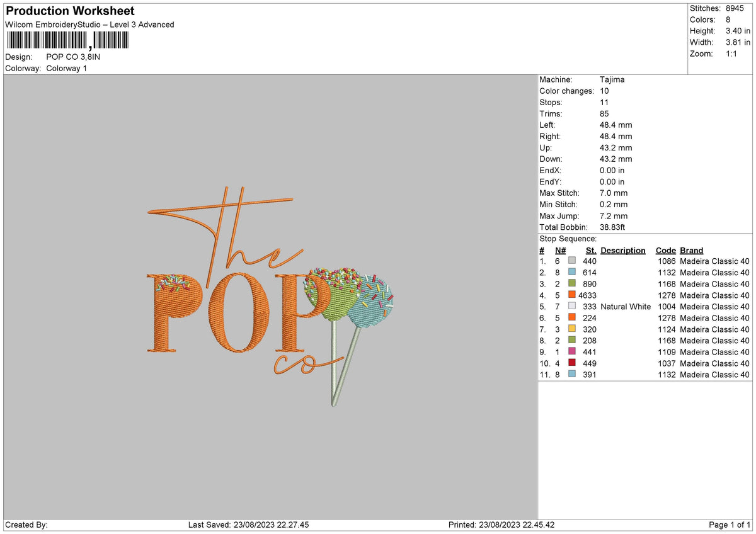The height and width of the screenshot is (534, 756).
Task: Click the orange swatch in stop row 4
Action: click(572, 295)
